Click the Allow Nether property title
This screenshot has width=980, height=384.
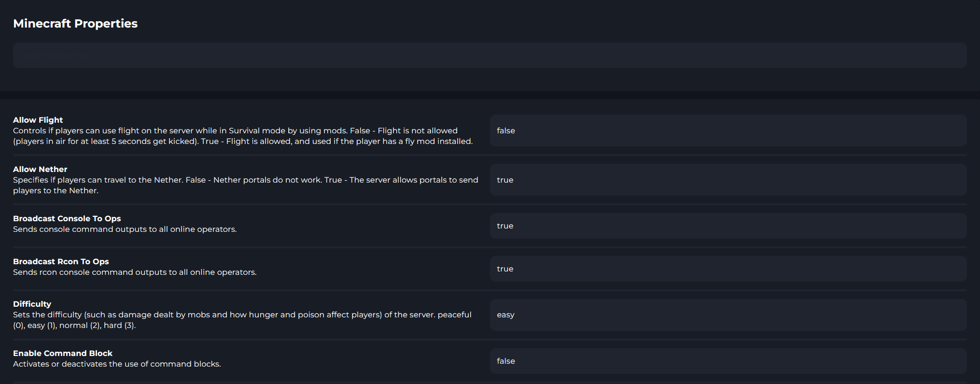(x=40, y=169)
